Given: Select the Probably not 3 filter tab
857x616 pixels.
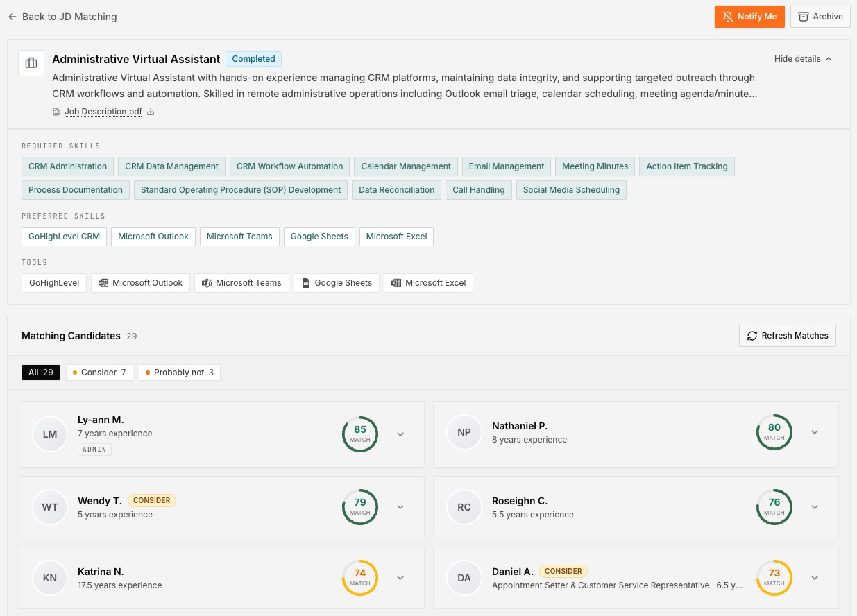Looking at the screenshot, I should tap(180, 373).
